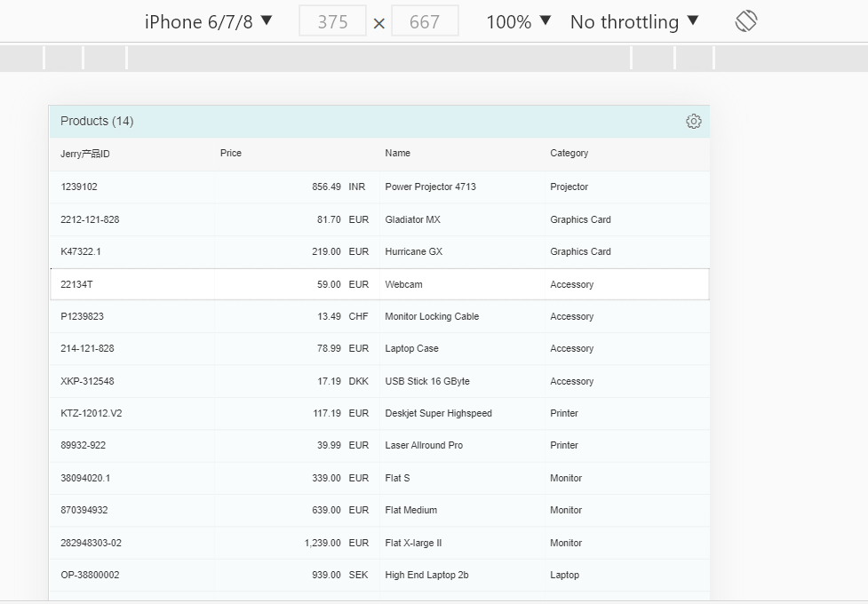Select product ID 214-121-828
The image size is (868, 604).
tap(87, 349)
